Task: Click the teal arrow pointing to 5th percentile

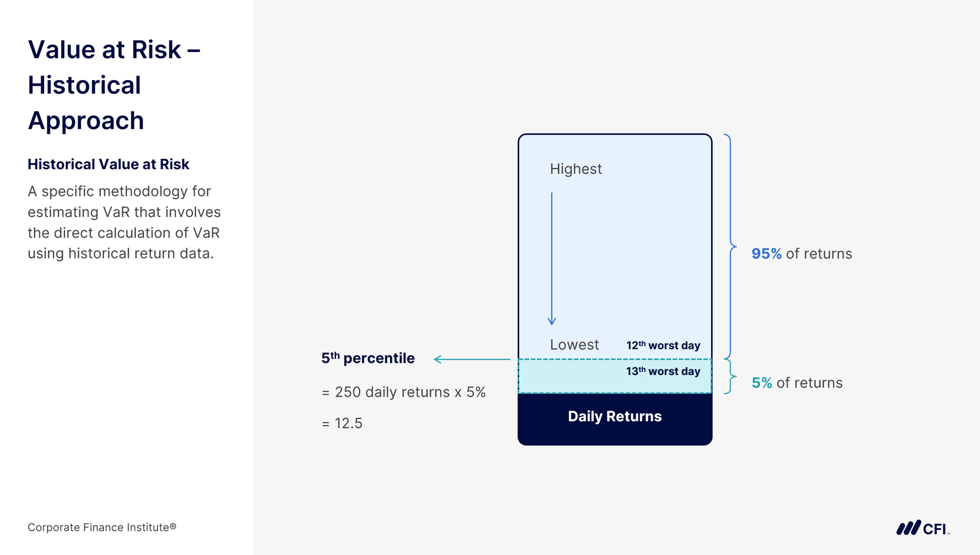Action: click(x=472, y=359)
